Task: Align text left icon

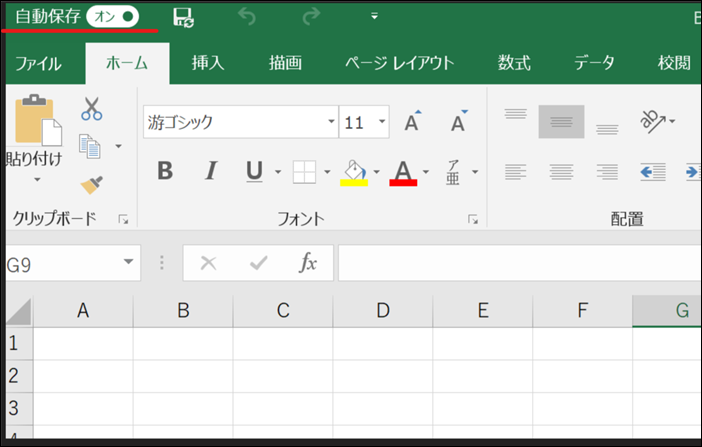Action: pyautogui.click(x=516, y=172)
